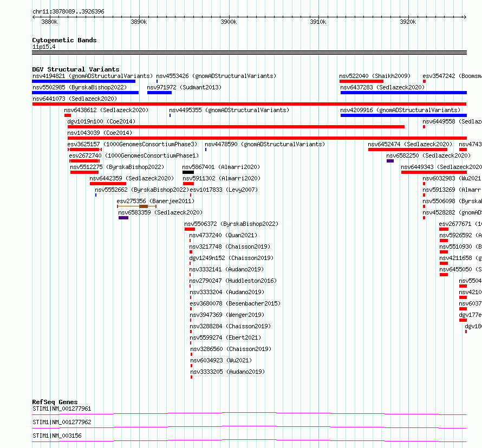Open esv1017833 Levy2007 variant
The height and width of the screenshot is (448, 482).
(x=224, y=190)
